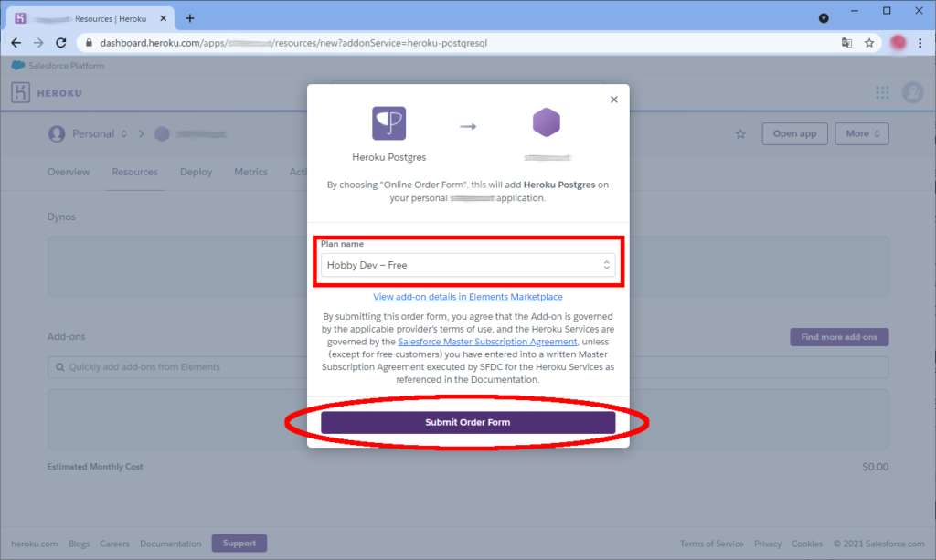Open the Heroku apps grid menu
Image resolution: width=936 pixels, height=560 pixels.
point(882,92)
